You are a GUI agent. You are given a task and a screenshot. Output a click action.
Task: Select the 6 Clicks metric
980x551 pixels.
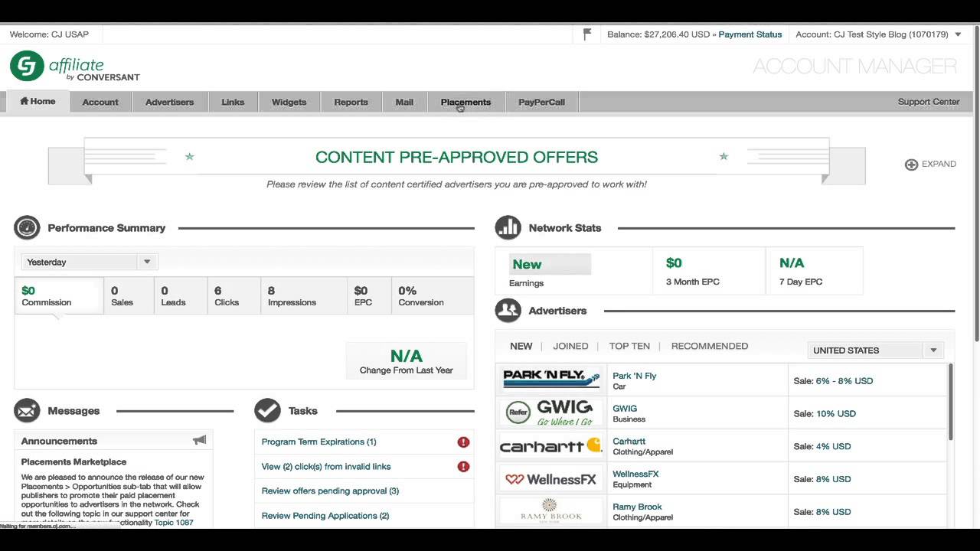[234, 296]
